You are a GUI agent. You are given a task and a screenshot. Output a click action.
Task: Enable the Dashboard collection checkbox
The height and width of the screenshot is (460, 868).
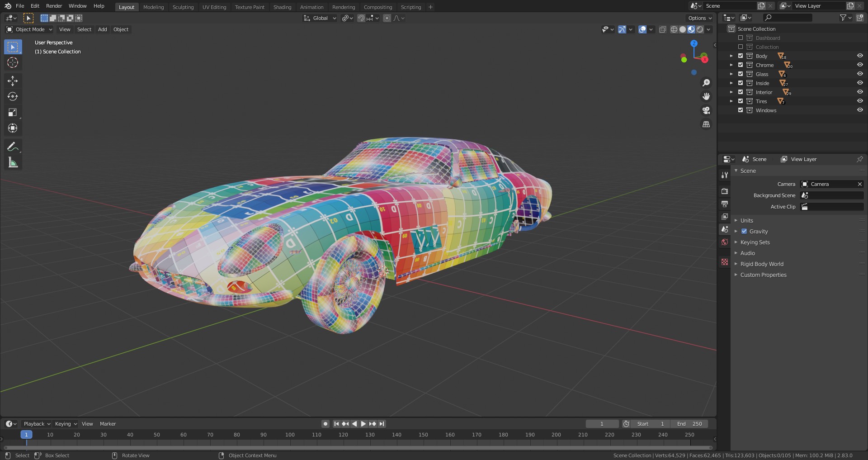(741, 38)
